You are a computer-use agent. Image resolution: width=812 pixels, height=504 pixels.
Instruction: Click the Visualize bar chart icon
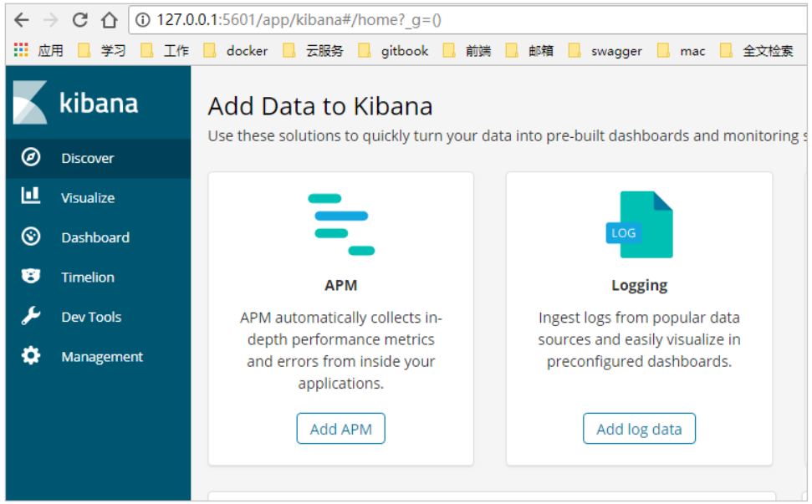(31, 196)
